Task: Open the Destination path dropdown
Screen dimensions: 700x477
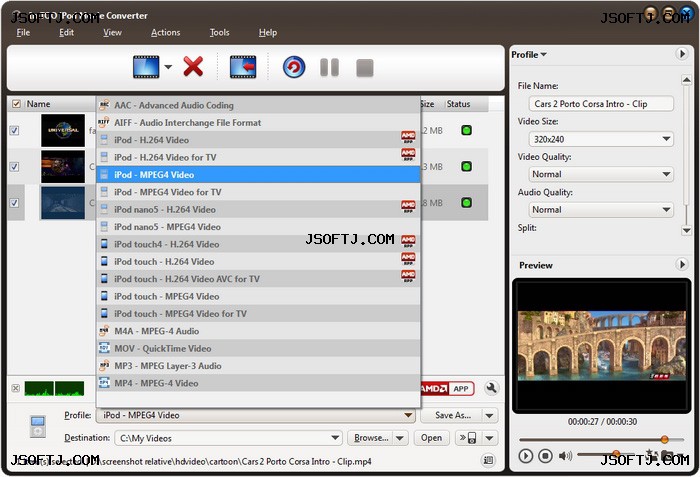Action: pos(335,438)
